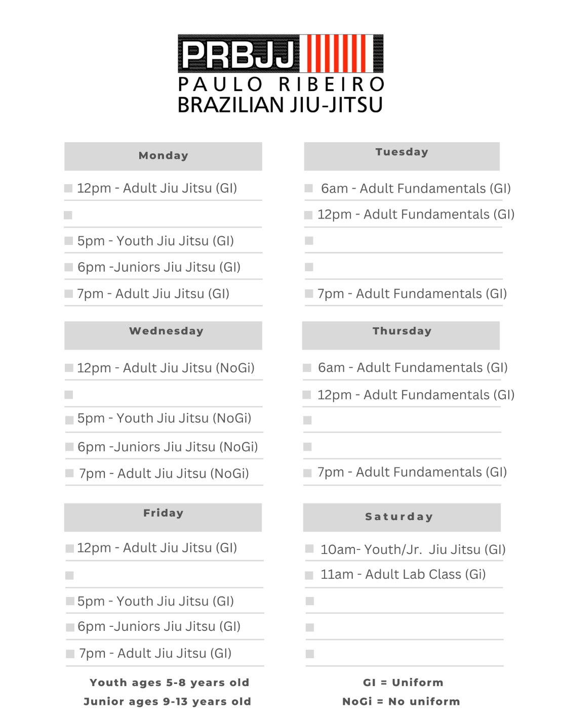Select the Tuesday header
Viewport: 563px width, 728px height.
[x=401, y=156]
